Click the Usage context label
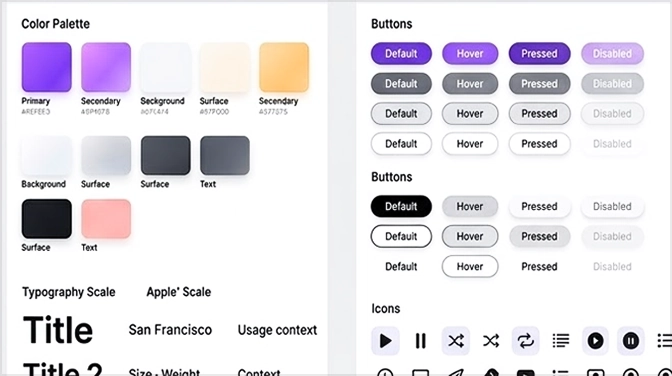 (x=277, y=330)
